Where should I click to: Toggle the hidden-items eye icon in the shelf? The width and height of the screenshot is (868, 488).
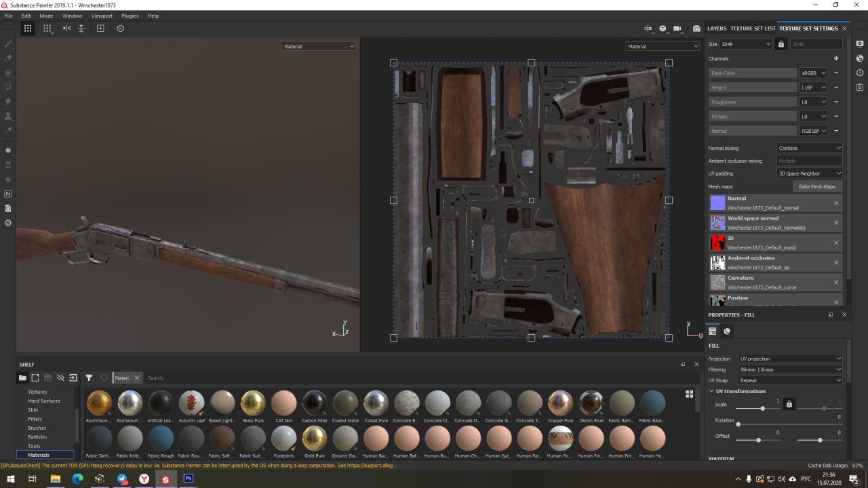tap(60, 378)
